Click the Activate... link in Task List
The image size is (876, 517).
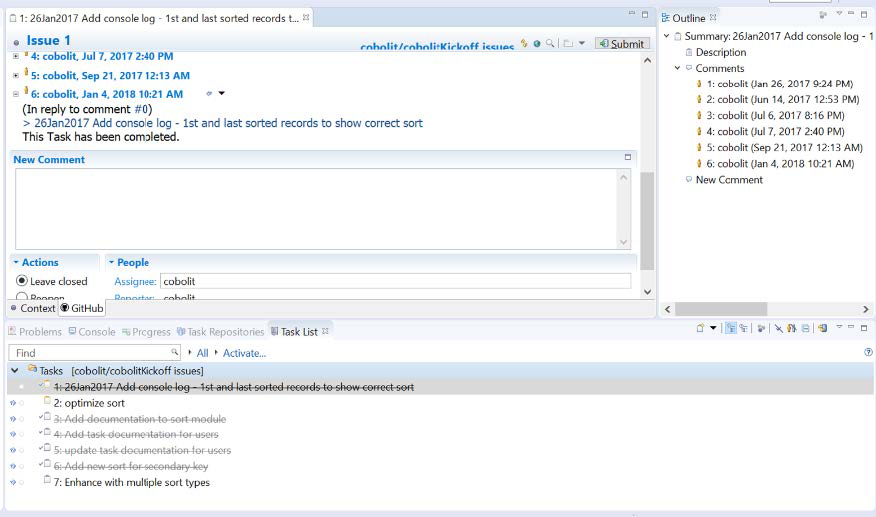tap(244, 353)
